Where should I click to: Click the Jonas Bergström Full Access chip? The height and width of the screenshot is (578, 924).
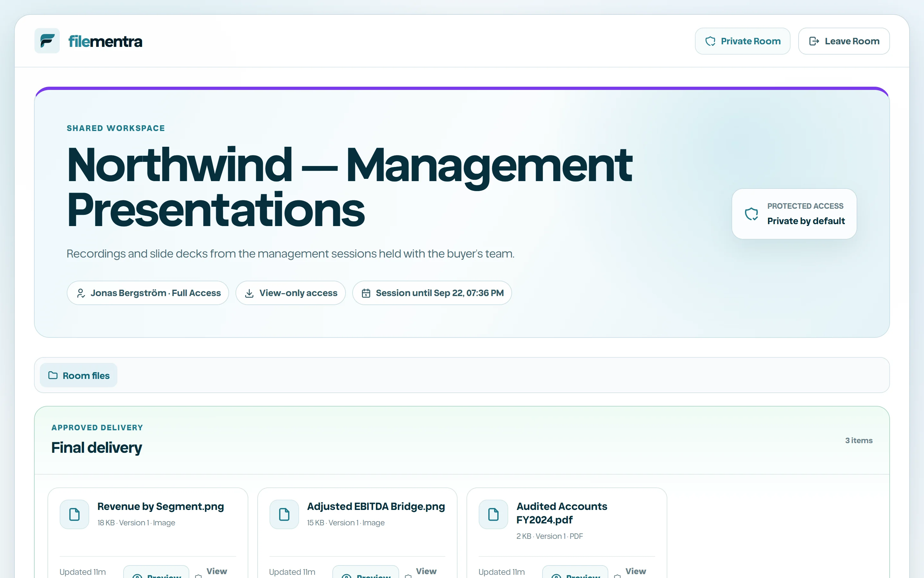click(x=148, y=293)
